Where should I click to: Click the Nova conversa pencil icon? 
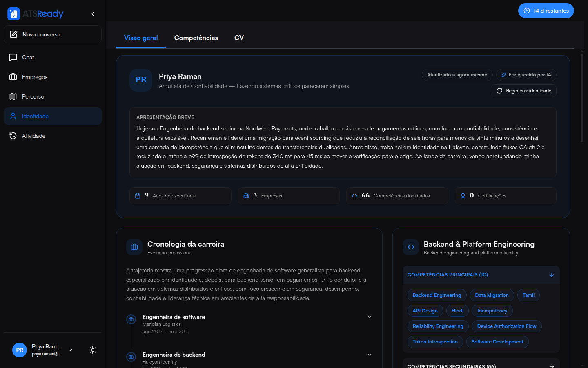13,34
